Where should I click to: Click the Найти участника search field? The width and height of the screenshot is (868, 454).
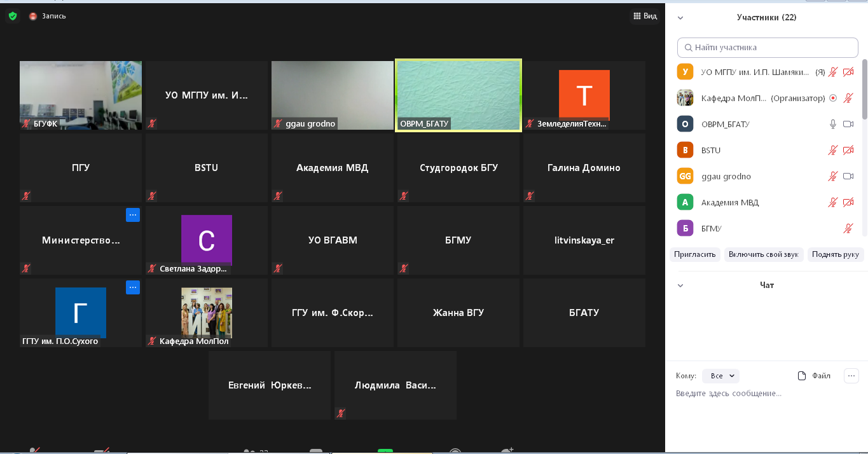768,47
